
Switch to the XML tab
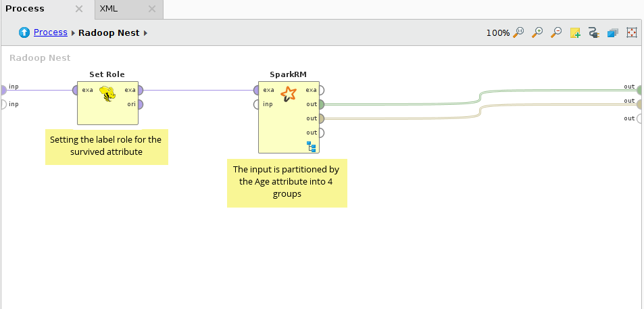[x=108, y=9]
